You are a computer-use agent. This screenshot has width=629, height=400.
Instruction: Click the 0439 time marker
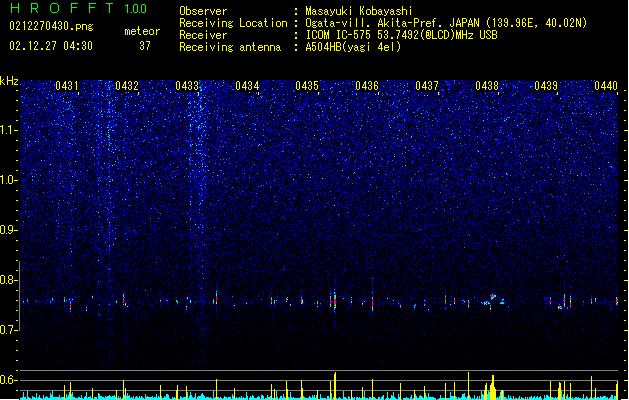pyautogui.click(x=546, y=86)
